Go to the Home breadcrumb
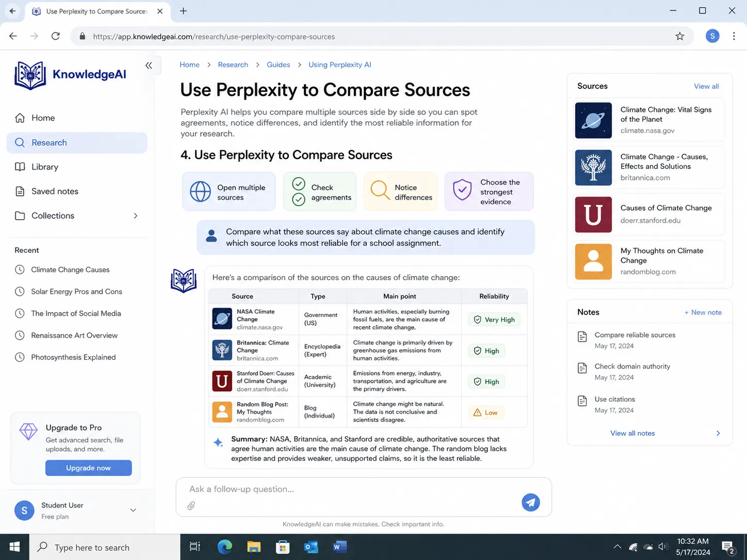The height and width of the screenshot is (560, 747). click(x=189, y=64)
